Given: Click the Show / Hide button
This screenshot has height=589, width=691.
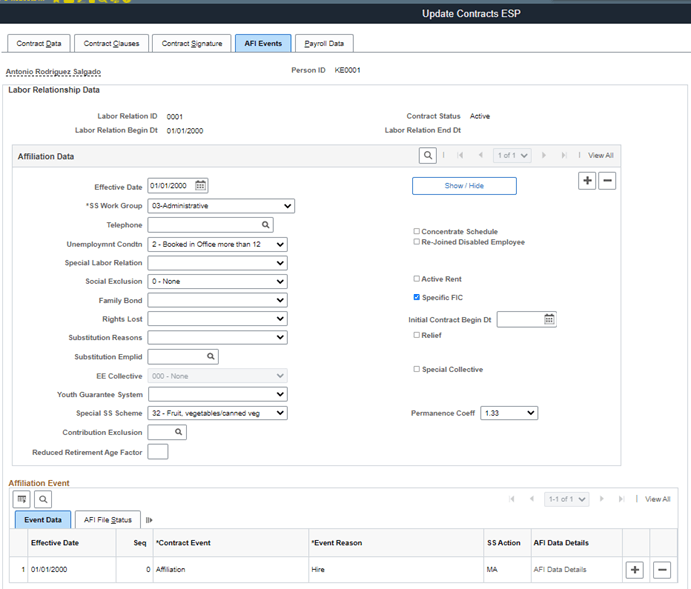Looking at the screenshot, I should [464, 186].
